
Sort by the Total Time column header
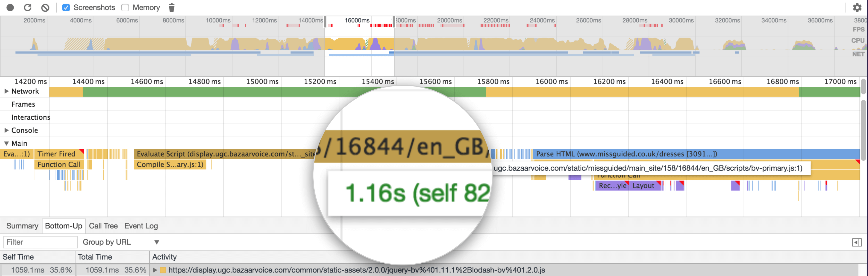[x=95, y=257]
